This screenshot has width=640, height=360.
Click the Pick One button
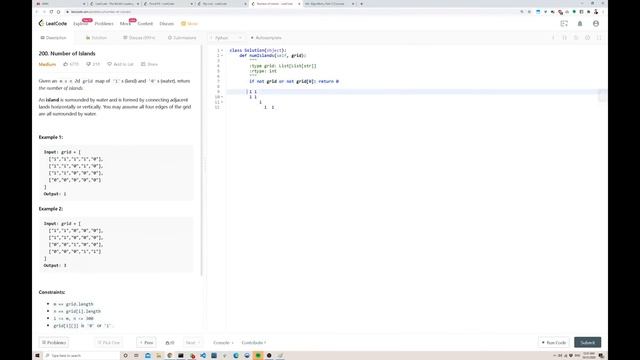click(x=109, y=342)
